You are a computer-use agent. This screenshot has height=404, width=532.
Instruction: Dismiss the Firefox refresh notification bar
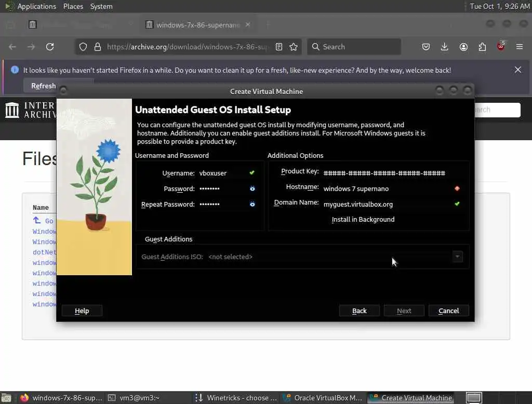tap(518, 70)
